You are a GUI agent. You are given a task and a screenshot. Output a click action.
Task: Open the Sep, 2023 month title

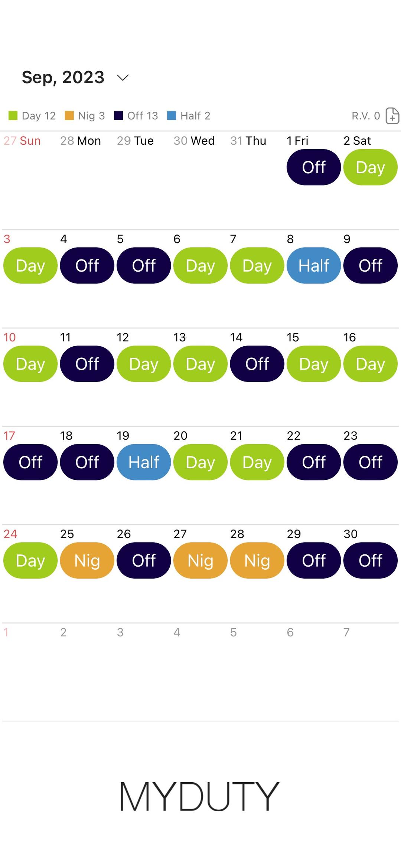(x=63, y=77)
